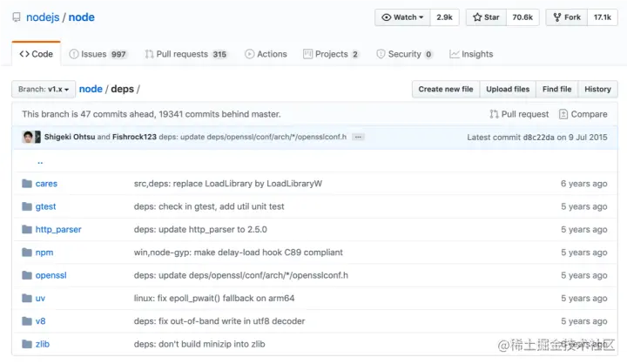
Task: Click the node breadcrumb link
Action: 91,89
